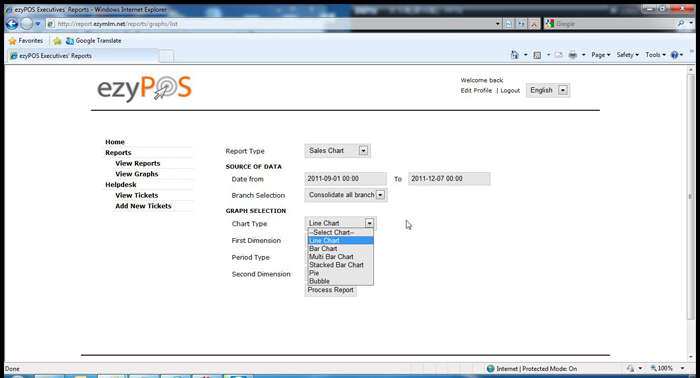Click the Chart Type dropdown arrow
The image size is (700, 378).
pos(369,223)
